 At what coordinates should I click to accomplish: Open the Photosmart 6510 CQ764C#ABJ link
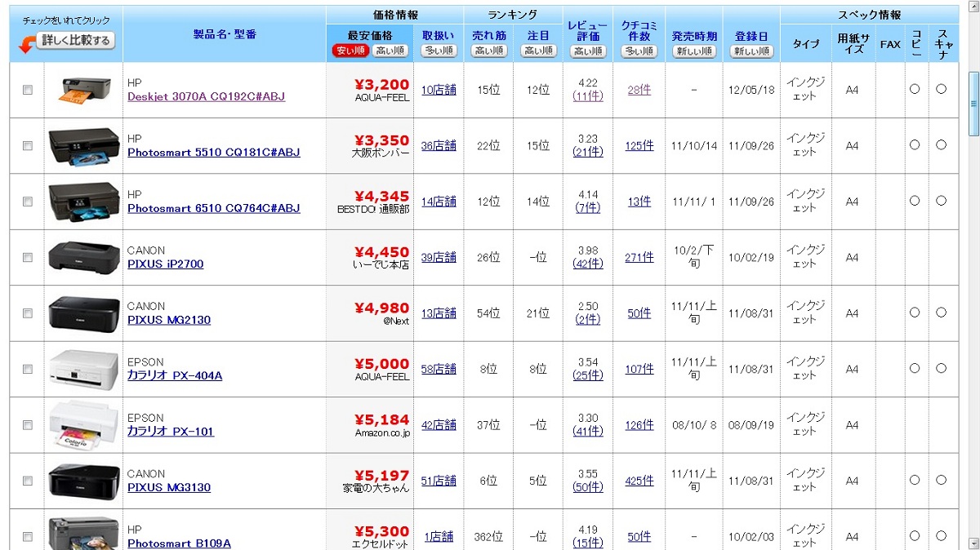click(214, 208)
